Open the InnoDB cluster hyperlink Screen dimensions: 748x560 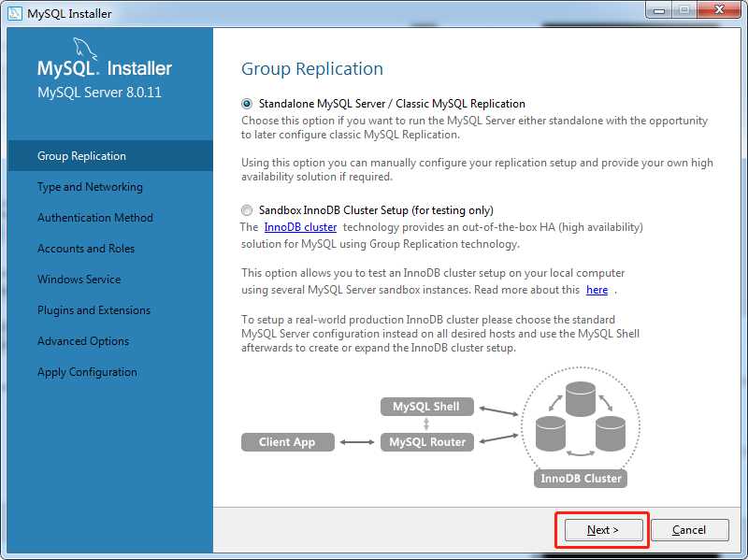[300, 227]
